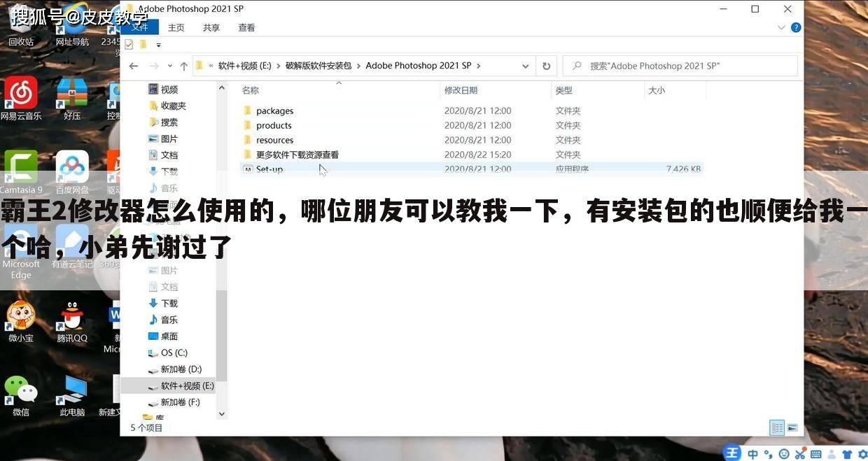Click the forward navigation arrow in Explorer
868x461 pixels.
pyautogui.click(x=153, y=66)
